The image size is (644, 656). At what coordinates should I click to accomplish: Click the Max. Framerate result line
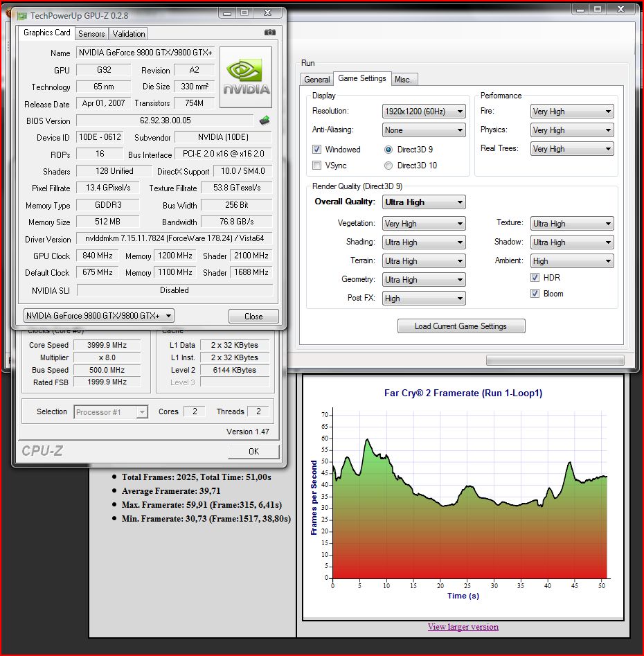(x=202, y=505)
